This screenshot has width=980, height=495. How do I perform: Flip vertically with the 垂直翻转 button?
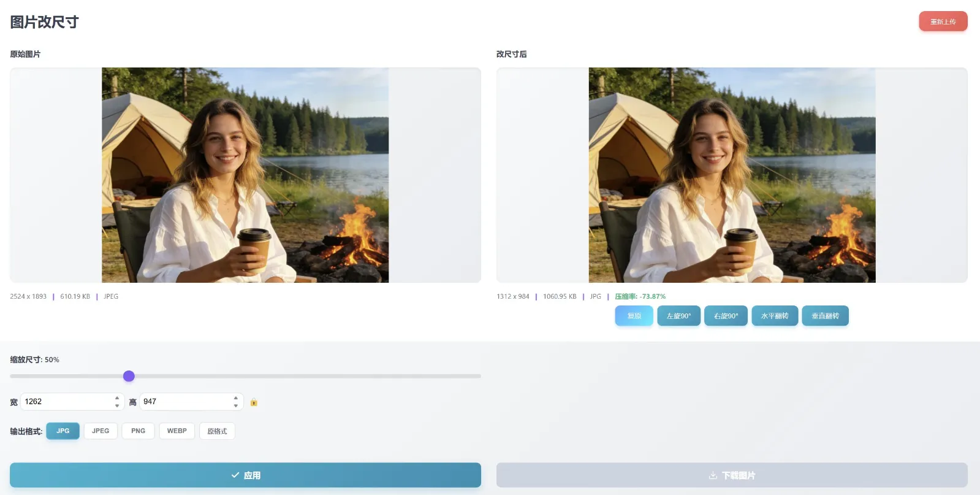[825, 316]
